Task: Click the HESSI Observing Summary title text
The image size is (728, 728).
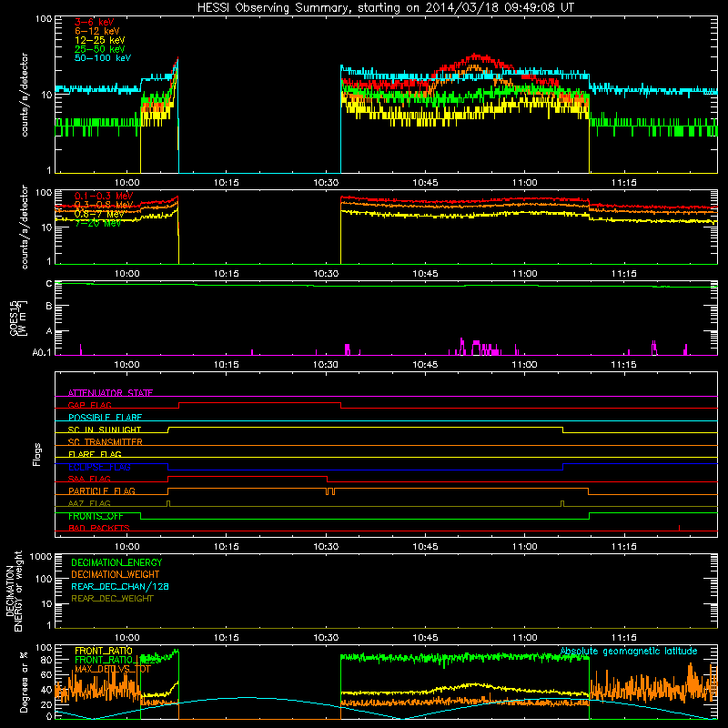Action: 386,8
